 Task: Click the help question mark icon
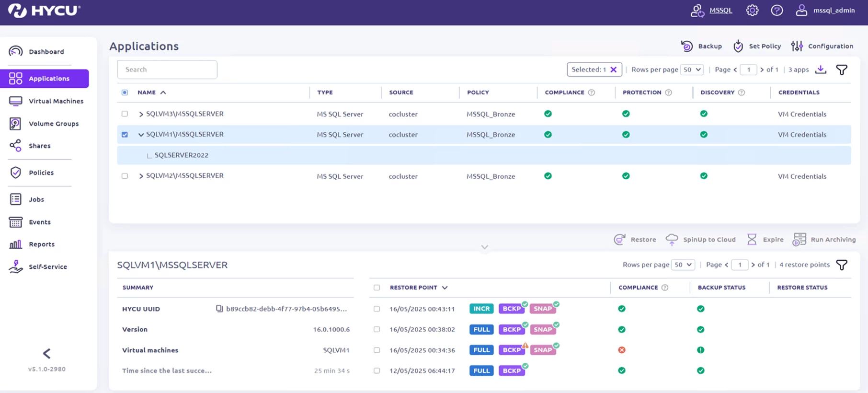pyautogui.click(x=777, y=10)
